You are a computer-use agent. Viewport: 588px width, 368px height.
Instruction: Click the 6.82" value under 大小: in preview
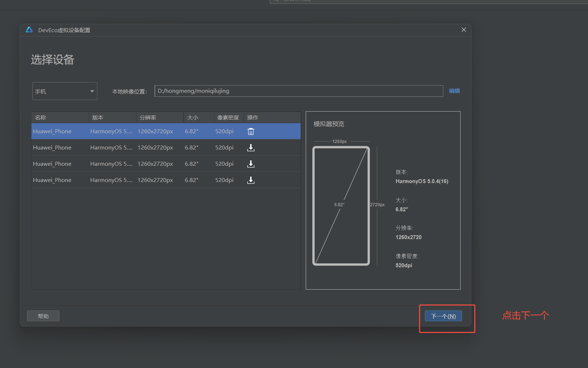[402, 209]
